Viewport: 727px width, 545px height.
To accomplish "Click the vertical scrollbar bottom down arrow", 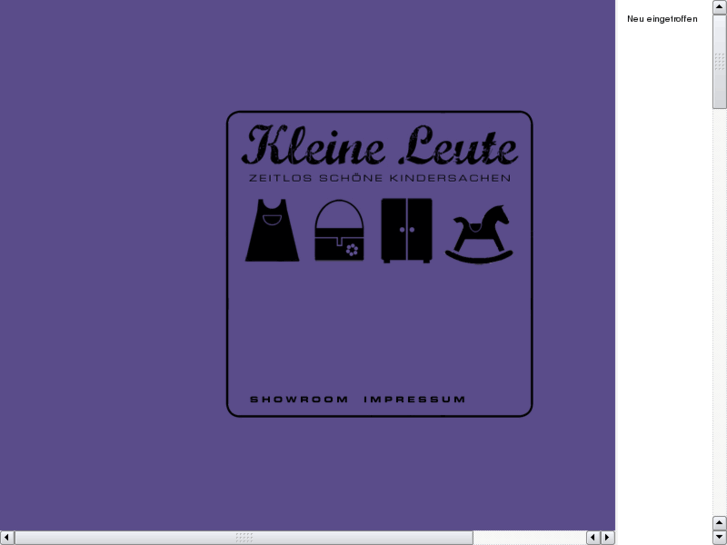I will [x=720, y=537].
